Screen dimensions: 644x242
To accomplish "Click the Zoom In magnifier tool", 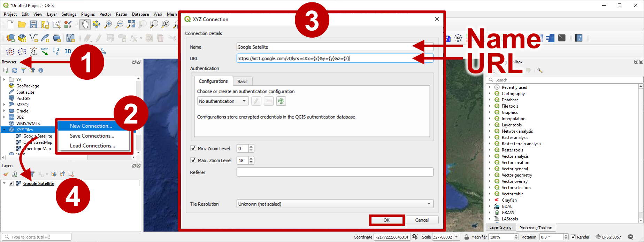I will 108,24.
